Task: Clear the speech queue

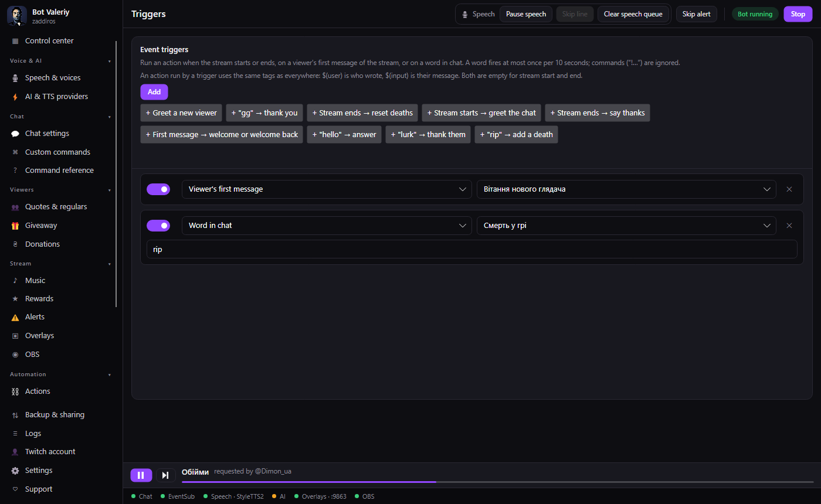Action: [x=633, y=14]
